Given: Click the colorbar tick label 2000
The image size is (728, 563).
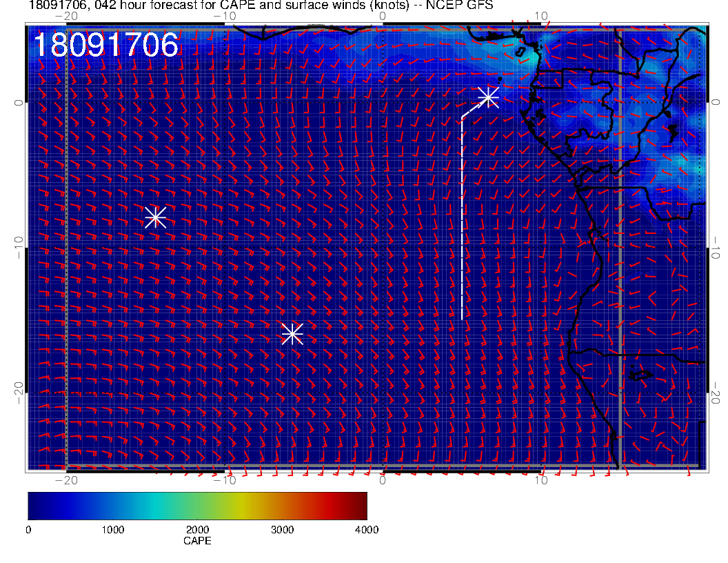Looking at the screenshot, I should (197, 530).
